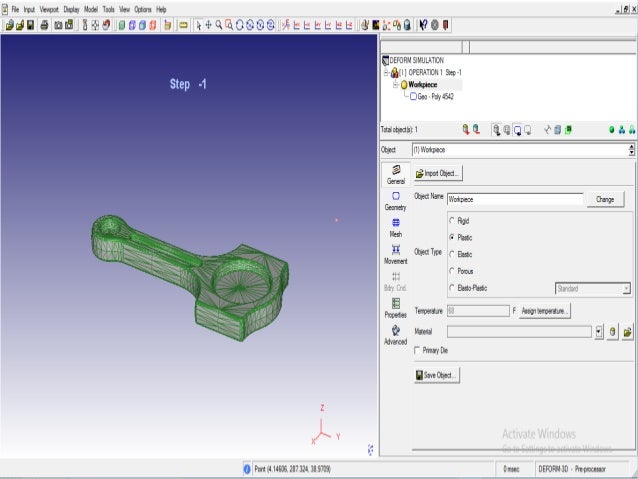The height and width of the screenshot is (479, 638).
Task: Open the Standard dropdown next to Elasto-Plastic
Action: (x=626, y=289)
